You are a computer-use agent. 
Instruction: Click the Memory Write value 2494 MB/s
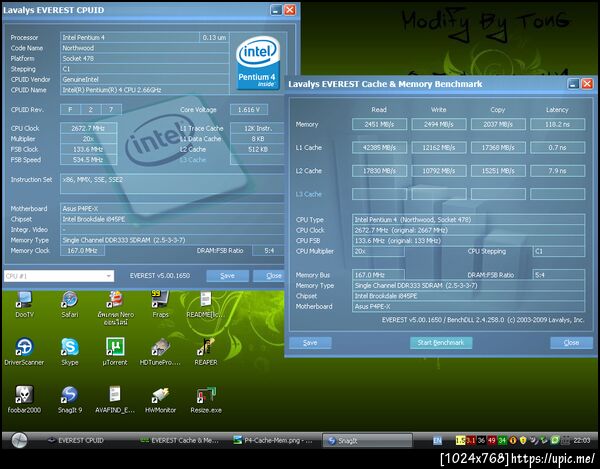click(439, 124)
